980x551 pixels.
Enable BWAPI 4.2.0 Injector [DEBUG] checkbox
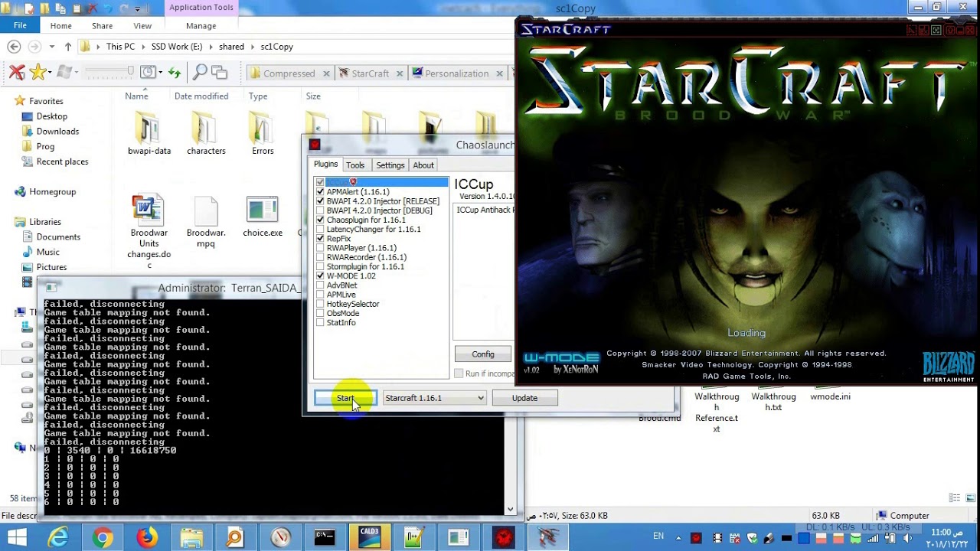(x=320, y=210)
